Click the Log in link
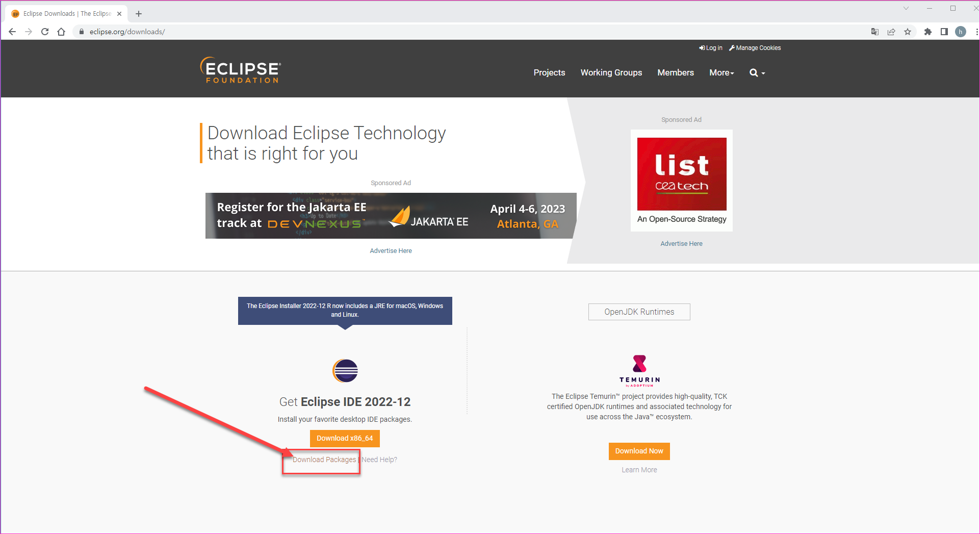 tap(711, 48)
